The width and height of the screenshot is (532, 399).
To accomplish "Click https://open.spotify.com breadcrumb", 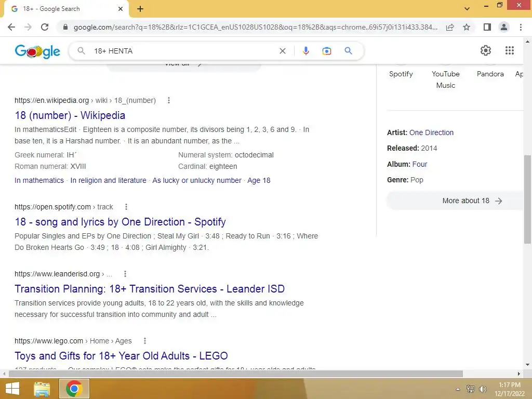I will [x=52, y=207].
